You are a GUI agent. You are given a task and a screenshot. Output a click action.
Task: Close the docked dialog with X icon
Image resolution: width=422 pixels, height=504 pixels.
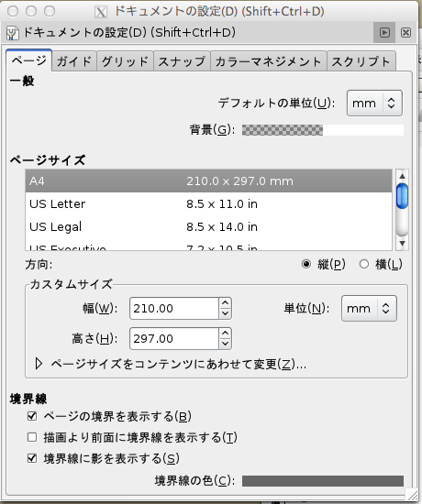coord(405,32)
